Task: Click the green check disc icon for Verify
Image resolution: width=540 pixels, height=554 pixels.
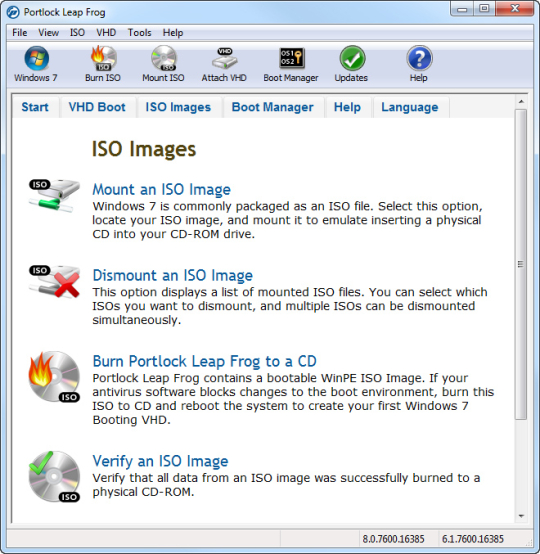Action: pyautogui.click(x=54, y=477)
